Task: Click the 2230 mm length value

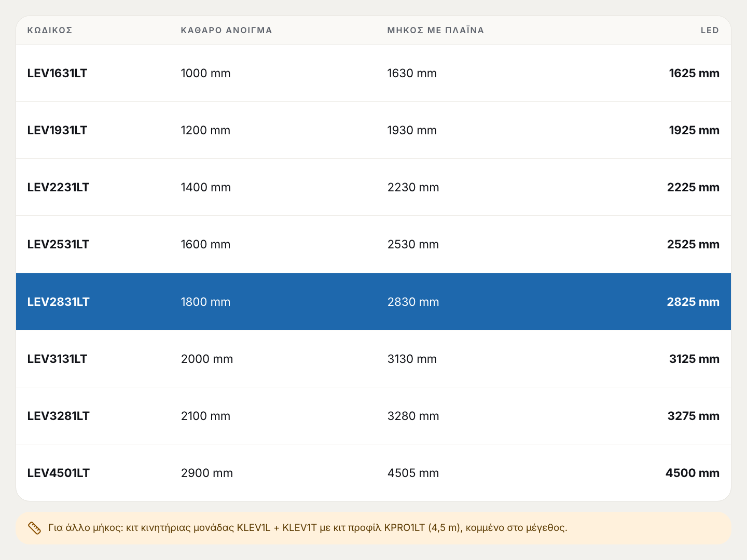Action: 413,187
